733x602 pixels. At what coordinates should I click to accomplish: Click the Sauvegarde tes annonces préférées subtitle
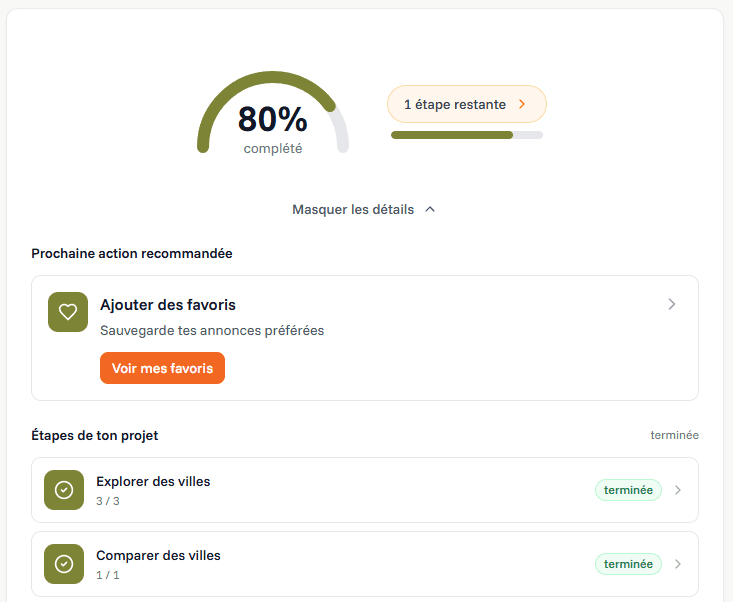(x=212, y=330)
